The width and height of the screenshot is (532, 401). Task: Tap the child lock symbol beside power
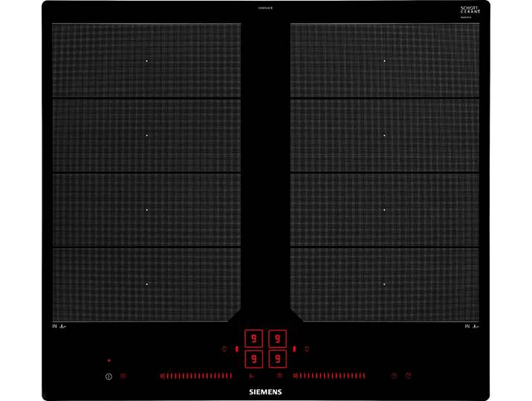click(x=123, y=376)
